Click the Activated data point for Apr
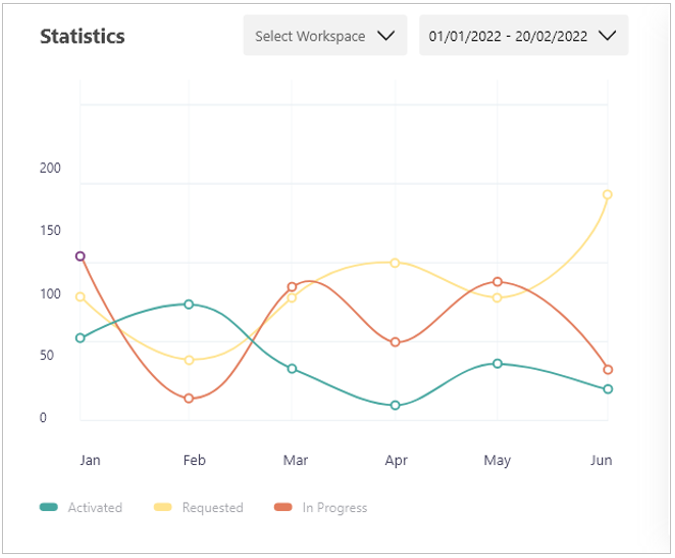The height and width of the screenshot is (558, 675). click(395, 405)
